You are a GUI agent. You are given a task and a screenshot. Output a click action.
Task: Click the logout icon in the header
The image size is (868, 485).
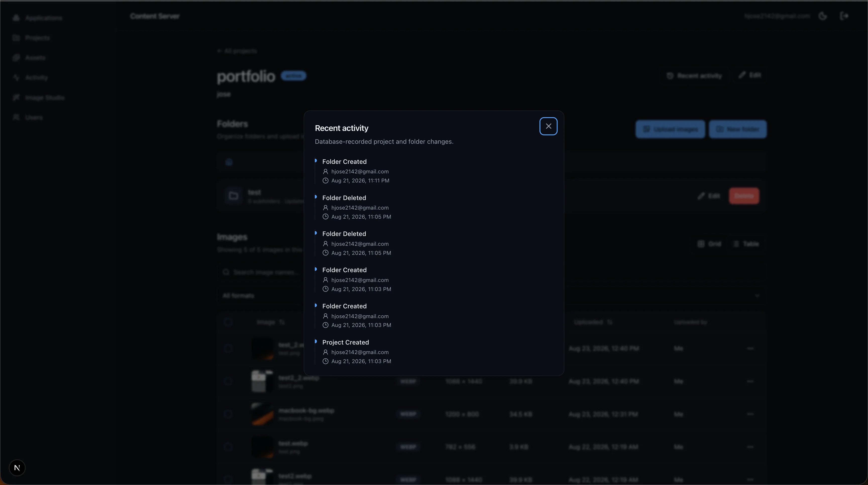(844, 16)
